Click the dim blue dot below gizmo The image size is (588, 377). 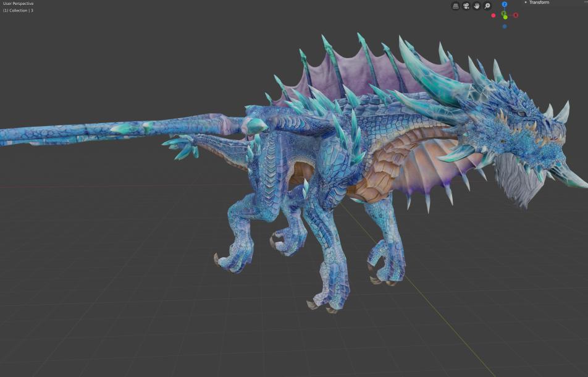[x=505, y=27]
